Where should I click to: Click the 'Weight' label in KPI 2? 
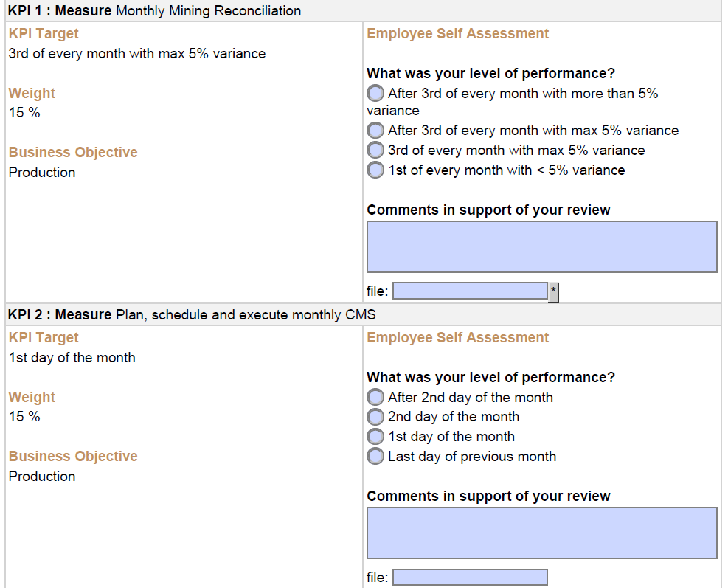tap(32, 397)
